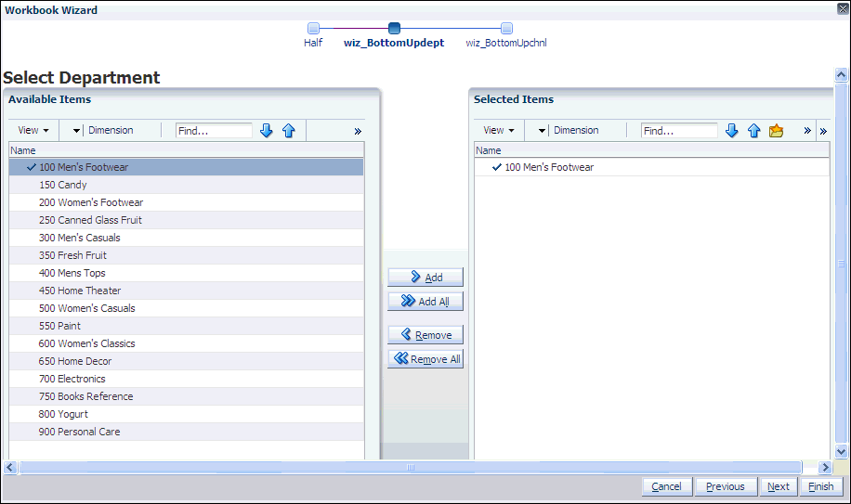
Task: Expand Available Items toolbar overflow chevron
Action: (358, 131)
